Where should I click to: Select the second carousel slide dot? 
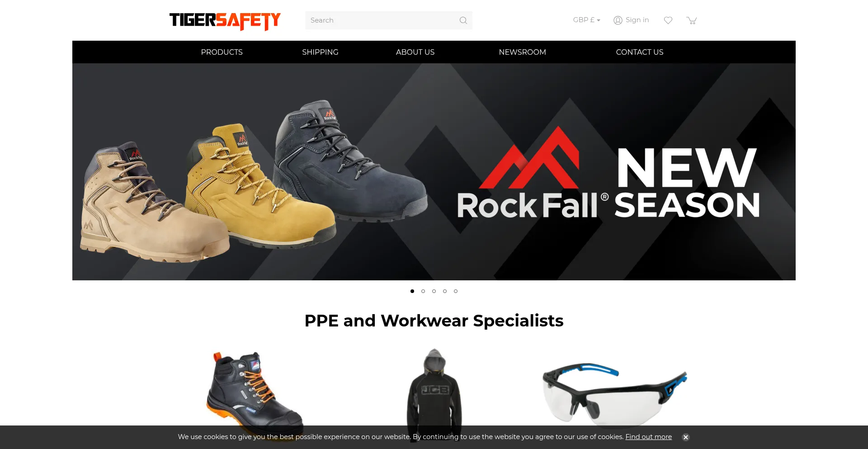[x=423, y=291]
